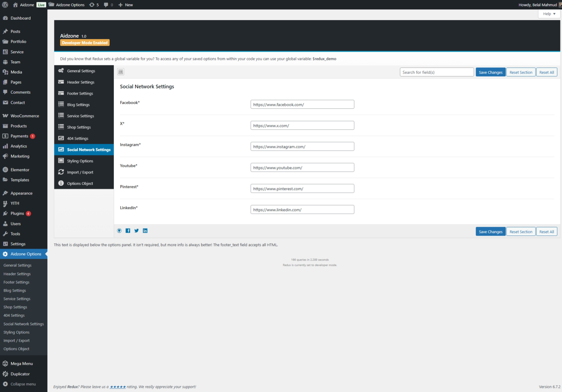Expand the Help dropdown
This screenshot has height=392, width=562.
click(x=549, y=14)
